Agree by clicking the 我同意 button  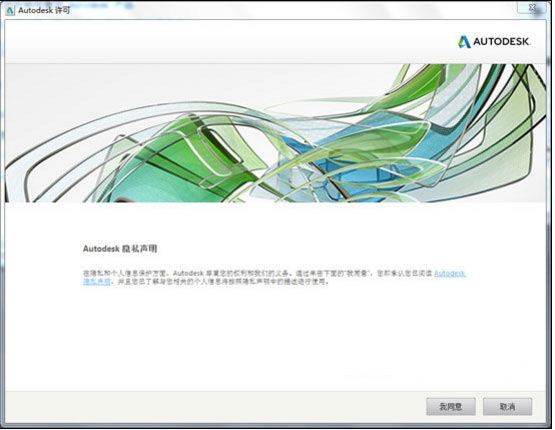click(451, 406)
